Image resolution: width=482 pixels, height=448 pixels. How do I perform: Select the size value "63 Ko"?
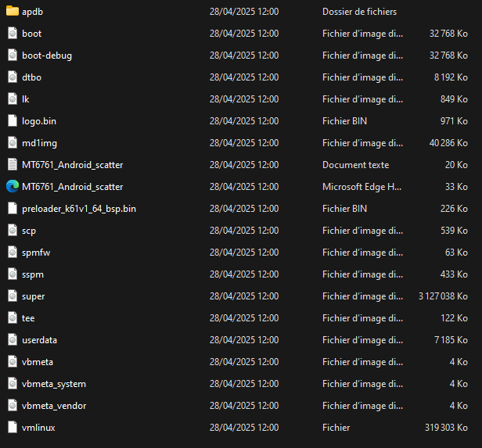click(x=456, y=253)
